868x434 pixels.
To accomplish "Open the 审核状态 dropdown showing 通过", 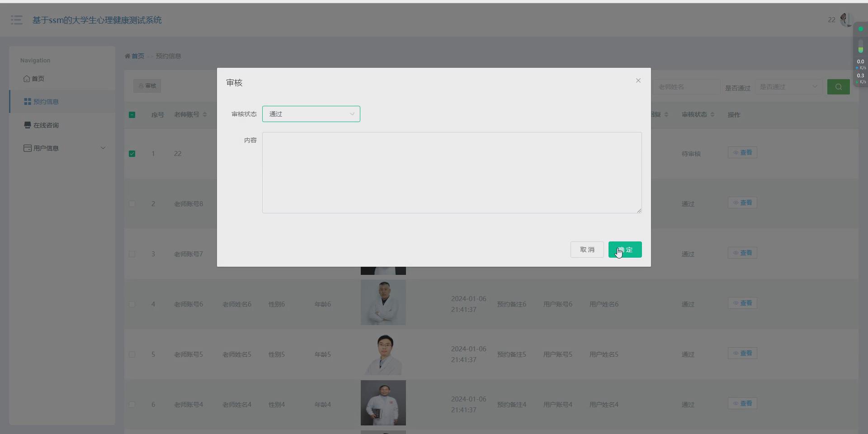I will click(x=311, y=114).
